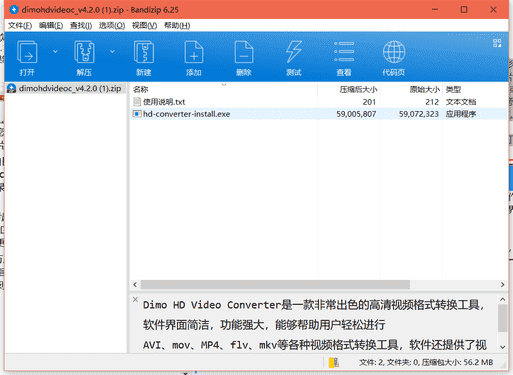Expand the dropdown arrow next to 打开

(55, 51)
